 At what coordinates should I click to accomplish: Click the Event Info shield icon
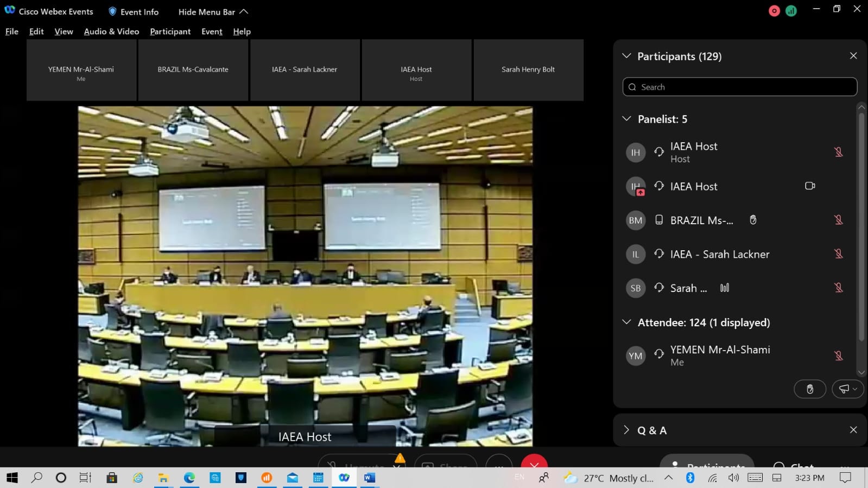(112, 11)
